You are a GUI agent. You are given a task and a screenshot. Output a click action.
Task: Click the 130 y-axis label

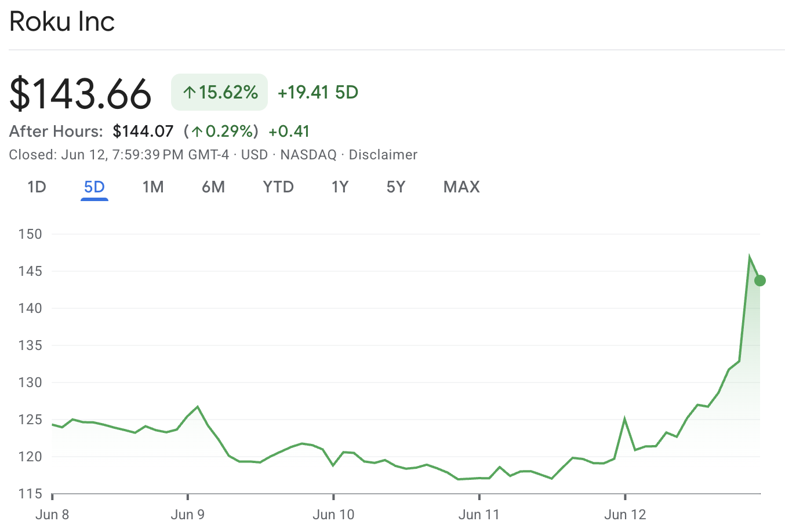[30, 382]
